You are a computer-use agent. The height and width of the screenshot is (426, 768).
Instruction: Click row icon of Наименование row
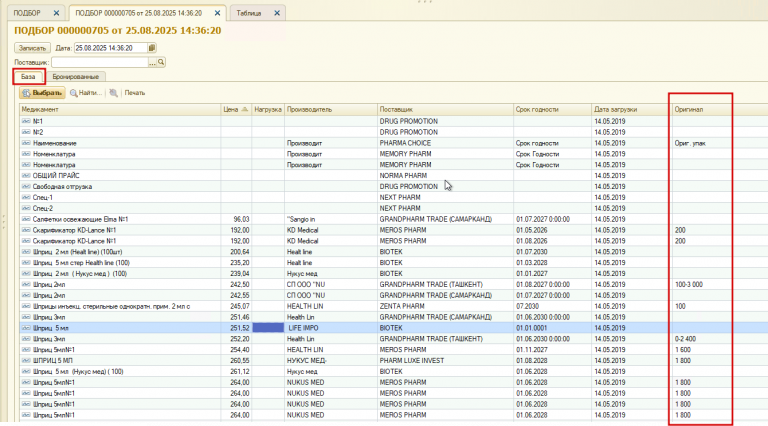26,143
